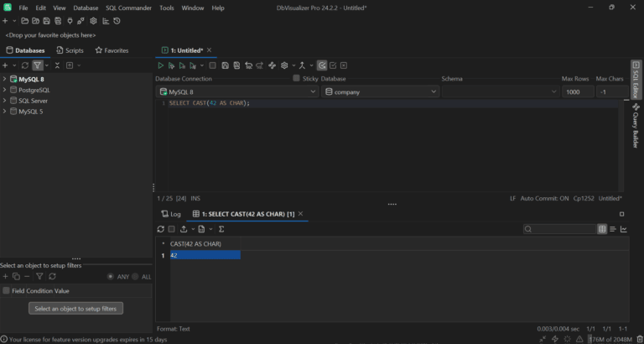Open the SQL Editor side tab
The image size is (644, 344).
[x=636, y=80]
